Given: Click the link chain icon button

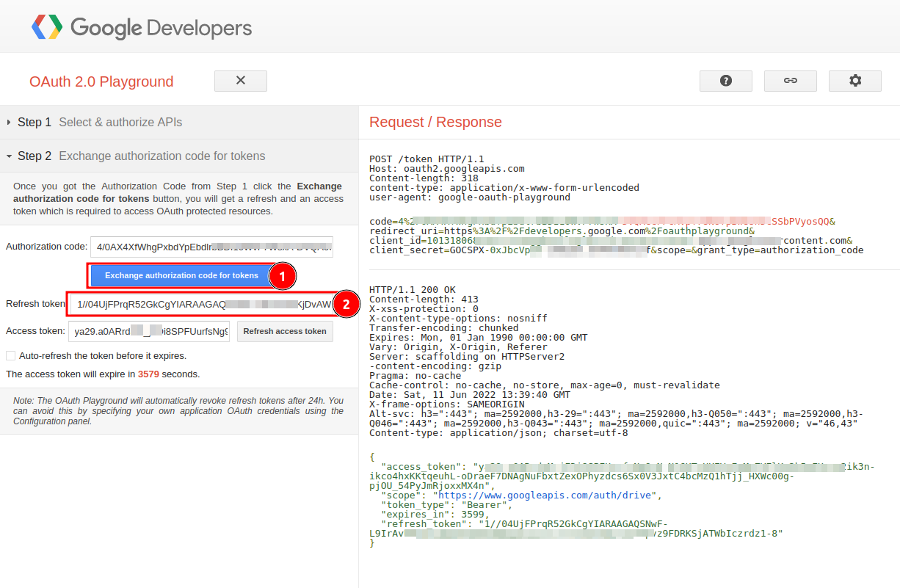Looking at the screenshot, I should pyautogui.click(x=791, y=81).
